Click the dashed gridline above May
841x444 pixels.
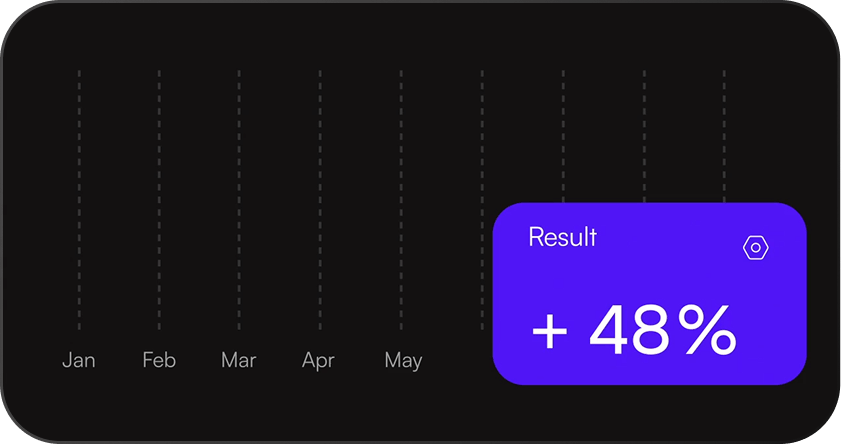[401, 200]
